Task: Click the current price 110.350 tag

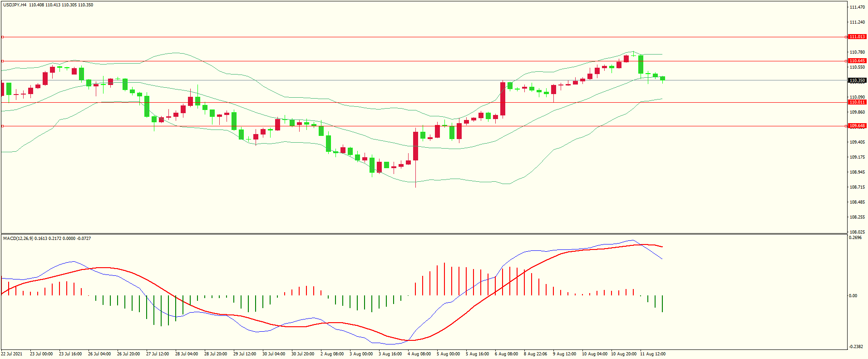Action: pos(857,80)
